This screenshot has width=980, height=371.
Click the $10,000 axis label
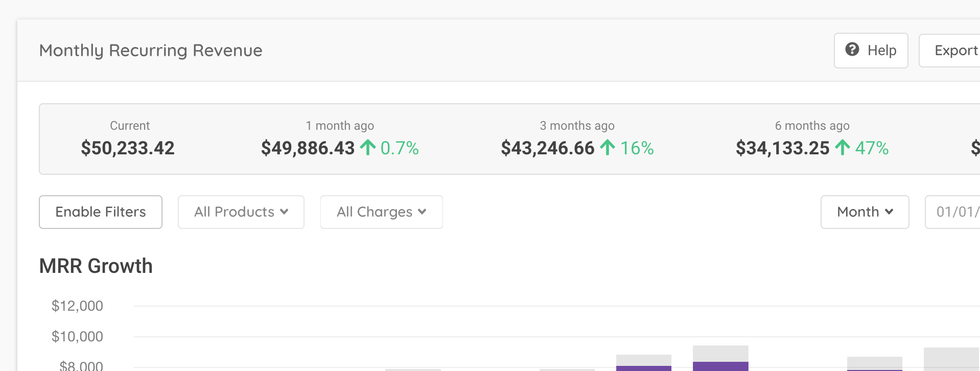pyautogui.click(x=77, y=337)
